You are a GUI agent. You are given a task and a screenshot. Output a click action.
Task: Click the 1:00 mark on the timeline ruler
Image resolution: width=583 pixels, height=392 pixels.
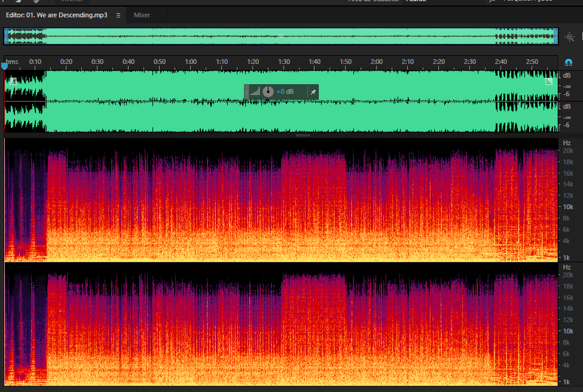coord(190,62)
